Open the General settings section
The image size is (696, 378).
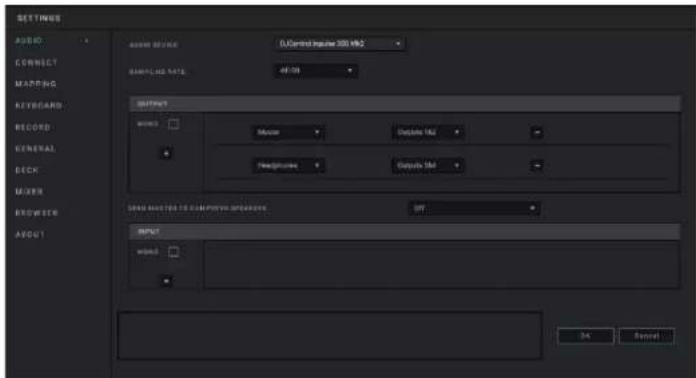(36, 149)
